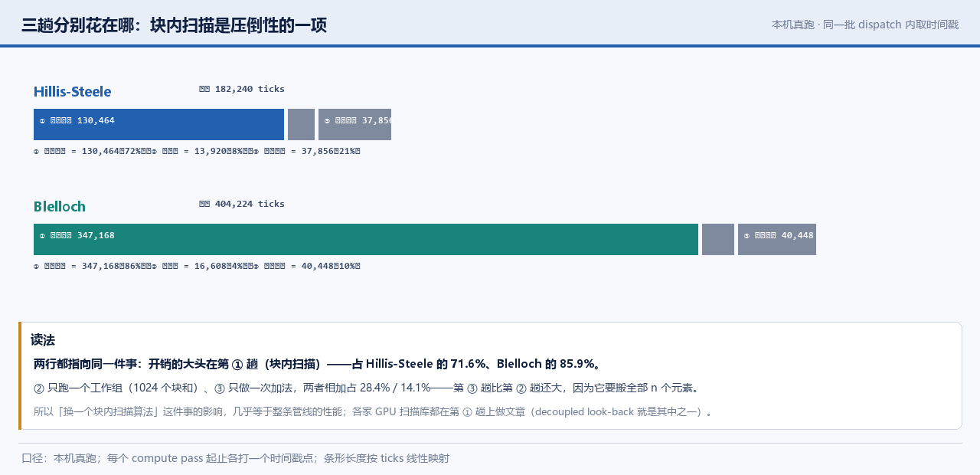Click the small gray middle segment in Hillis-Steele bar
The image size is (980, 475).
coord(301,124)
